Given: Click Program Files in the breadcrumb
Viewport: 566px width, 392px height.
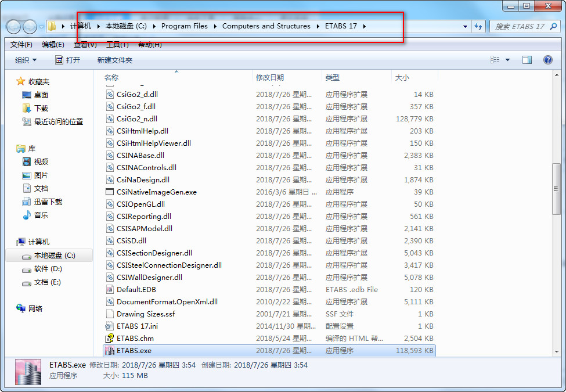Looking at the screenshot, I should click(x=185, y=26).
